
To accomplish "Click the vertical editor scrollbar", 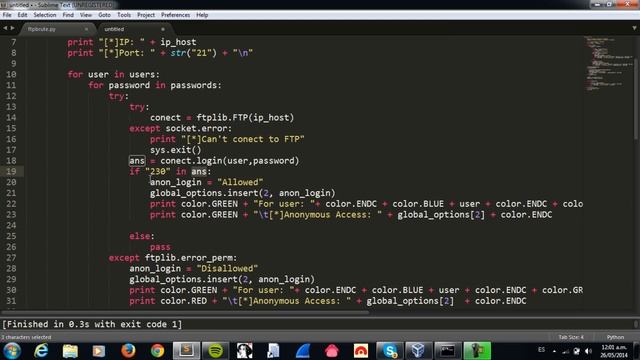I will tap(636, 100).
